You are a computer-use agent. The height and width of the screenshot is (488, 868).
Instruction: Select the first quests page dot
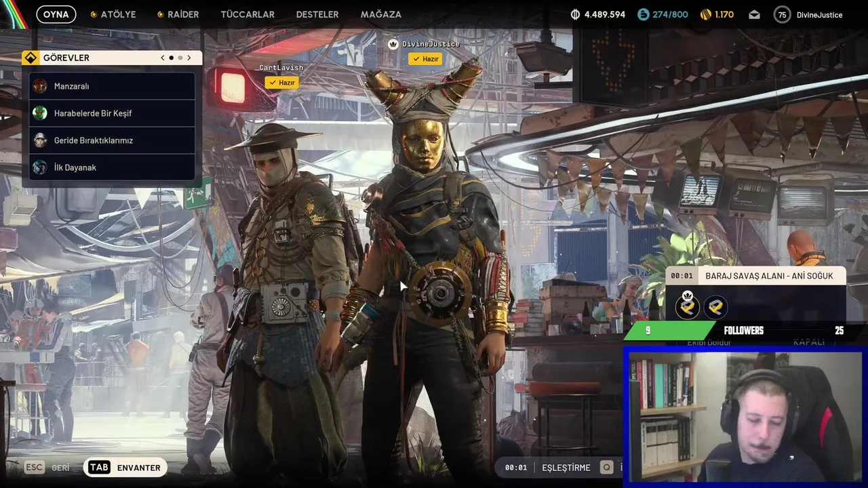171,58
